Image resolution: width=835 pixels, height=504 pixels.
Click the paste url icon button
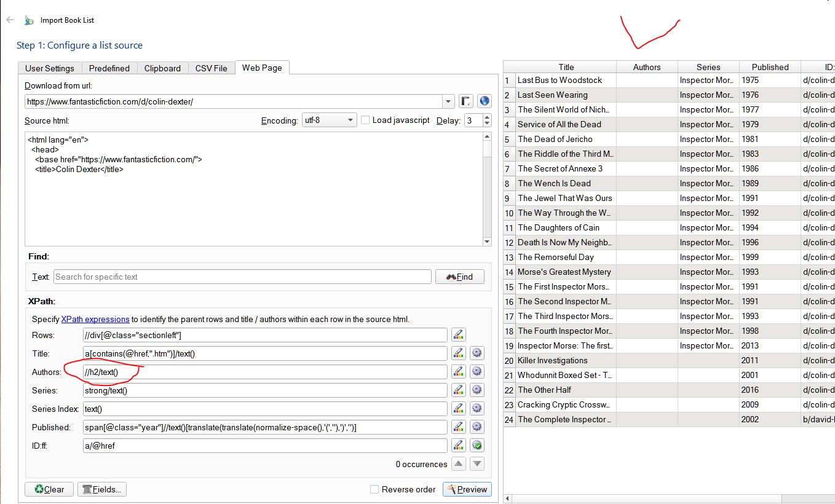click(x=466, y=101)
